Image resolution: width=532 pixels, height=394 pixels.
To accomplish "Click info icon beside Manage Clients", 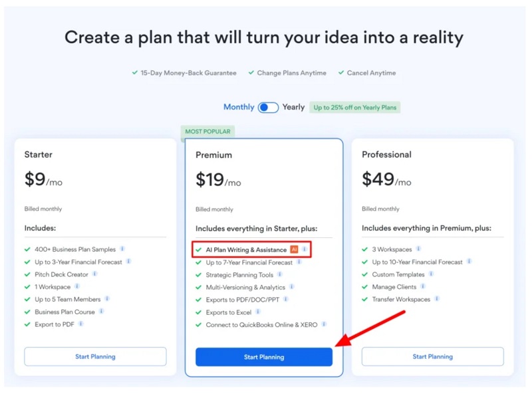I will pyautogui.click(x=423, y=286).
